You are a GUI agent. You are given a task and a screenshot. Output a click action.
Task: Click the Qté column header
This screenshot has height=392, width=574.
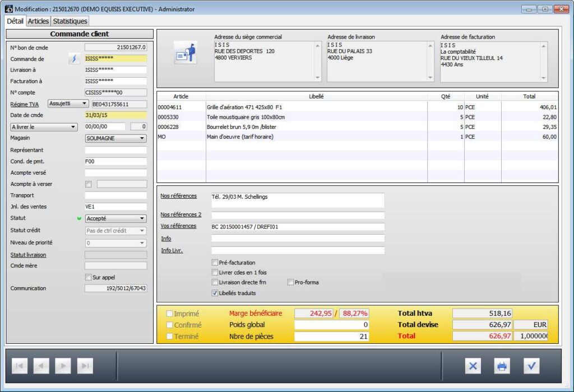(446, 96)
